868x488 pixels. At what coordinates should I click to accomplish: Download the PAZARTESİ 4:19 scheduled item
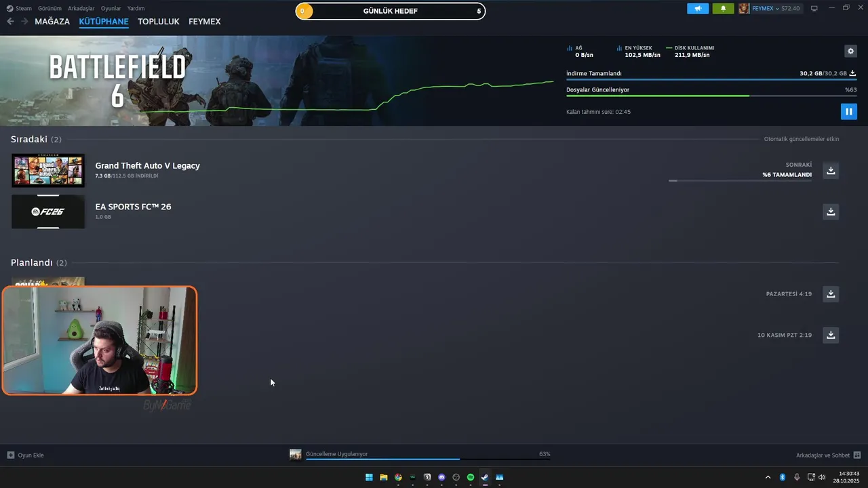831,293
